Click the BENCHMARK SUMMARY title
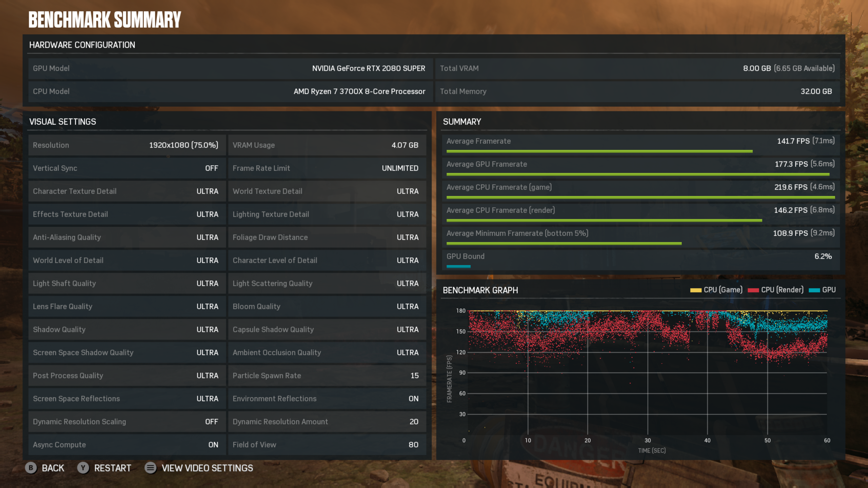868x488 pixels. 105,20
